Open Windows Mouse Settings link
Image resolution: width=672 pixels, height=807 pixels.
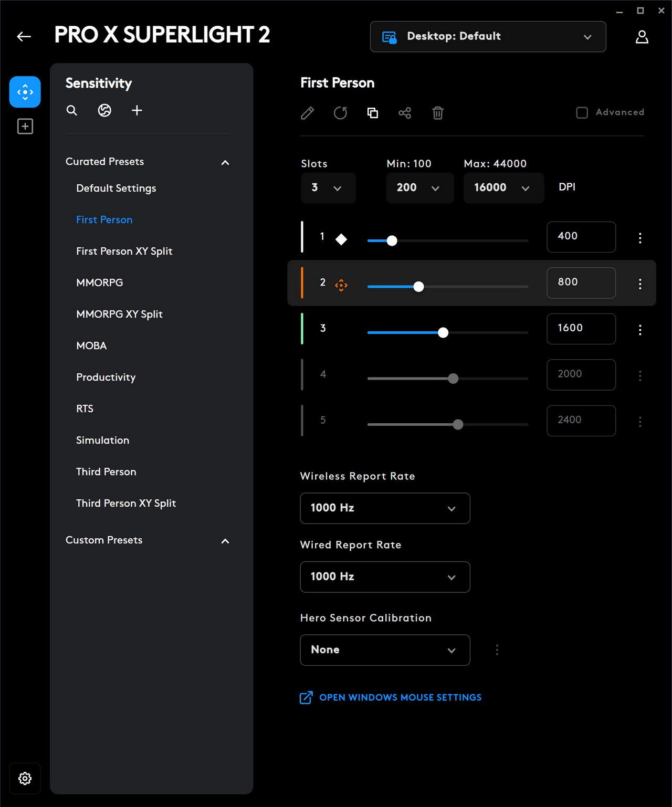pyautogui.click(x=391, y=697)
